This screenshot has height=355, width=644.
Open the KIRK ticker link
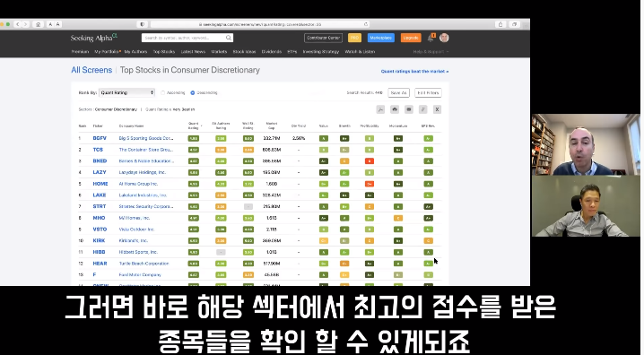tap(99, 240)
